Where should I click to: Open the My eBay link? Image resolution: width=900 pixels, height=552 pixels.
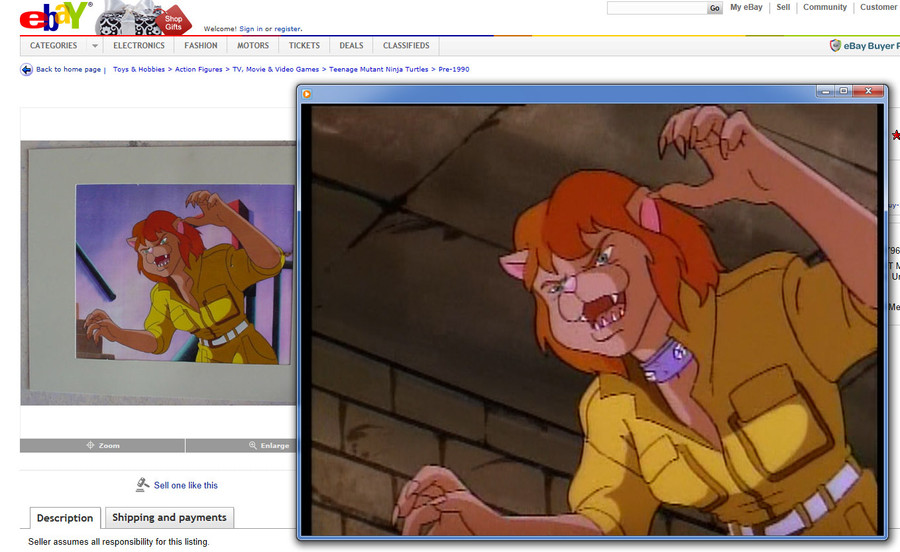(746, 7)
